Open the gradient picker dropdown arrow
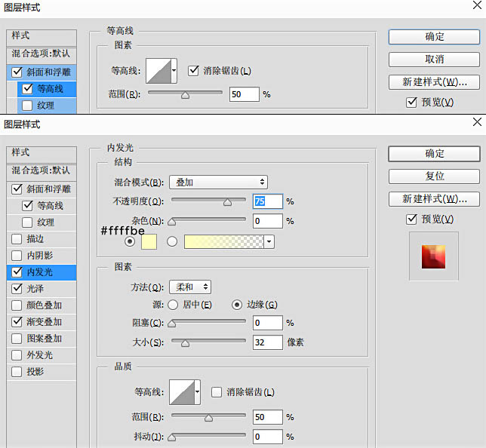The width and height of the screenshot is (486, 448). (x=269, y=241)
